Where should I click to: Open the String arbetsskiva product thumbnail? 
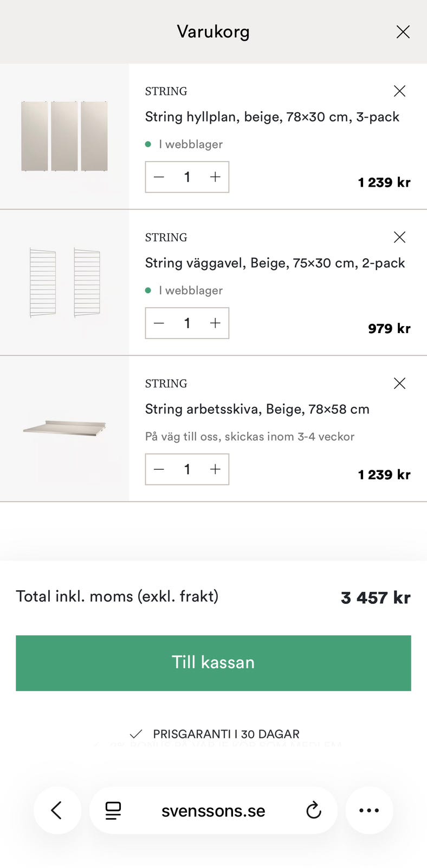pyautogui.click(x=64, y=429)
